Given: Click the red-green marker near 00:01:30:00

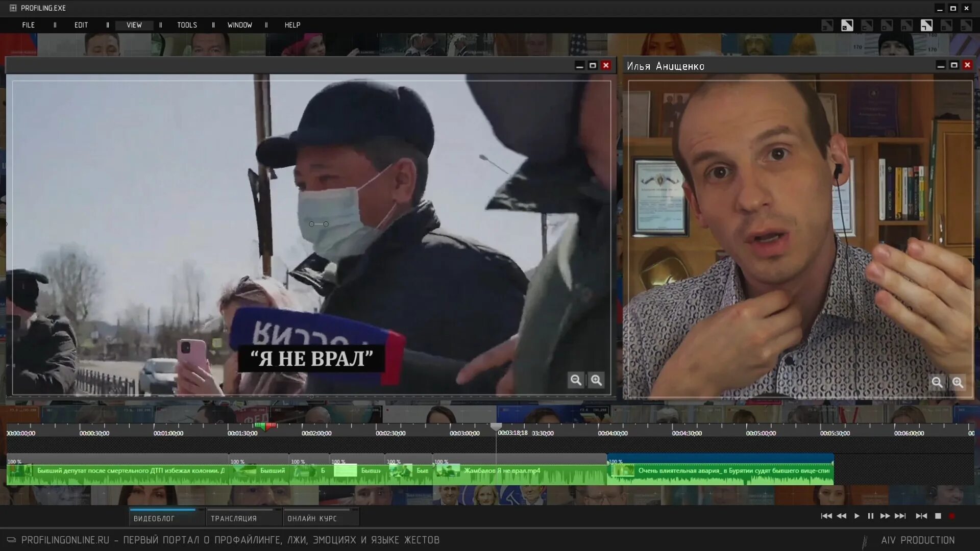Looking at the screenshot, I should (x=266, y=426).
